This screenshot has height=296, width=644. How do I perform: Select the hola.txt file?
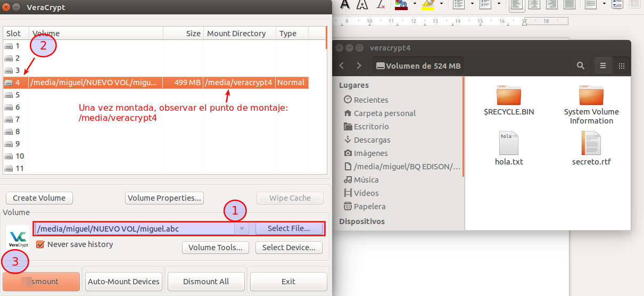tap(509, 149)
